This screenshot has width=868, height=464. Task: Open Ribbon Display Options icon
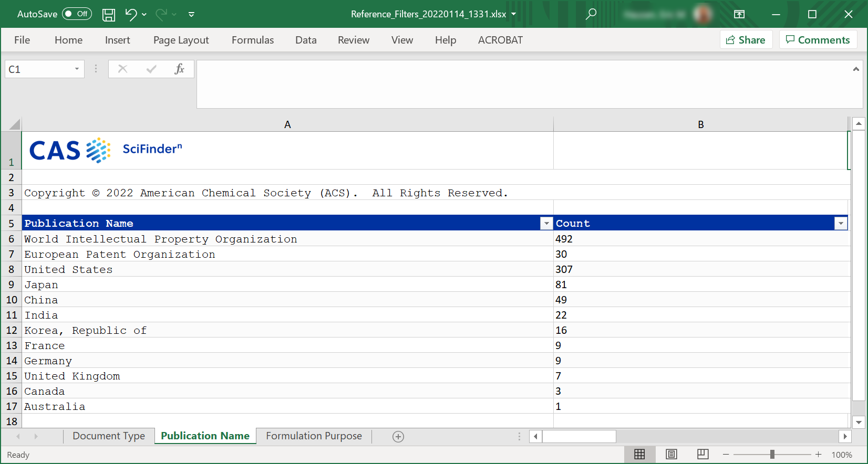point(739,14)
